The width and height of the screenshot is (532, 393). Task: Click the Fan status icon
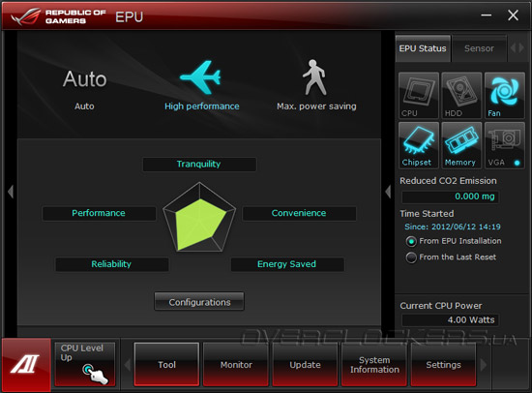tap(505, 96)
